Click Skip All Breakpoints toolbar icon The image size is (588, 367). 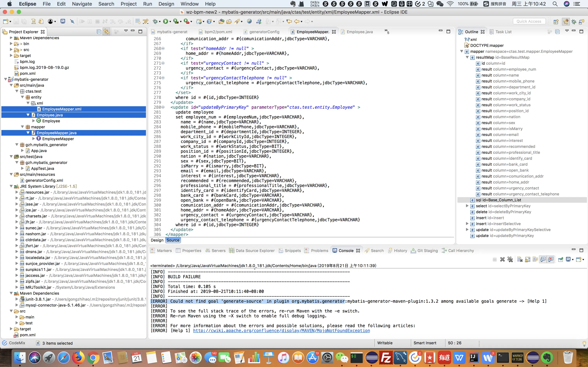72,21
